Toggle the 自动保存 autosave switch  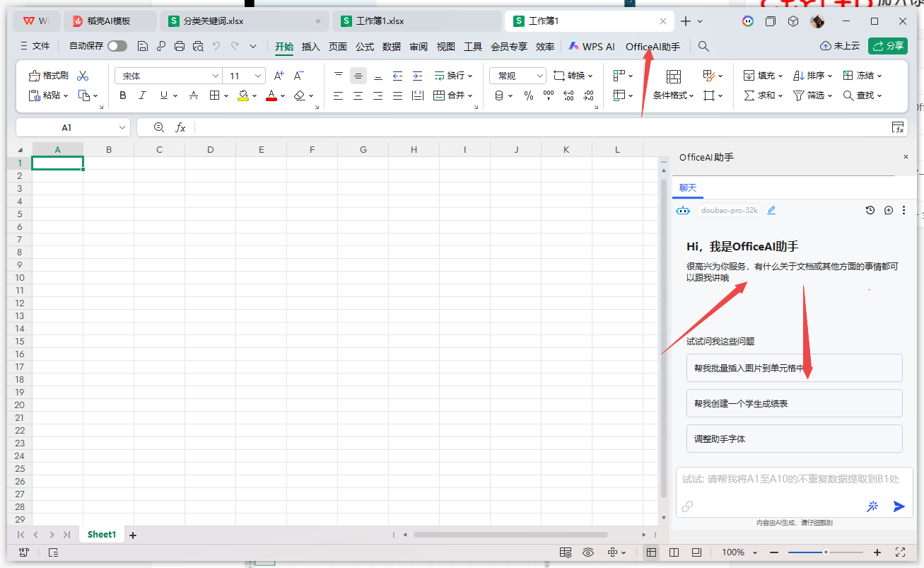(117, 46)
